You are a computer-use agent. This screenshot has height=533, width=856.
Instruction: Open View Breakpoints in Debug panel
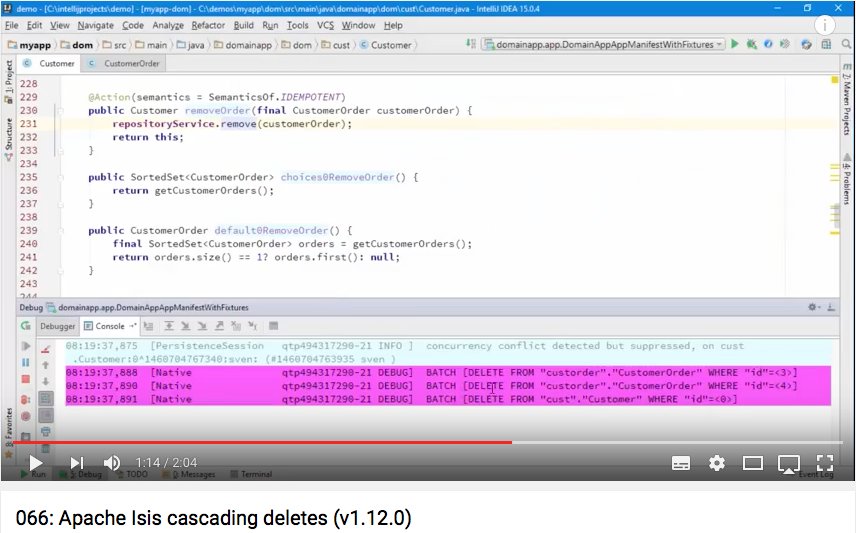25,399
